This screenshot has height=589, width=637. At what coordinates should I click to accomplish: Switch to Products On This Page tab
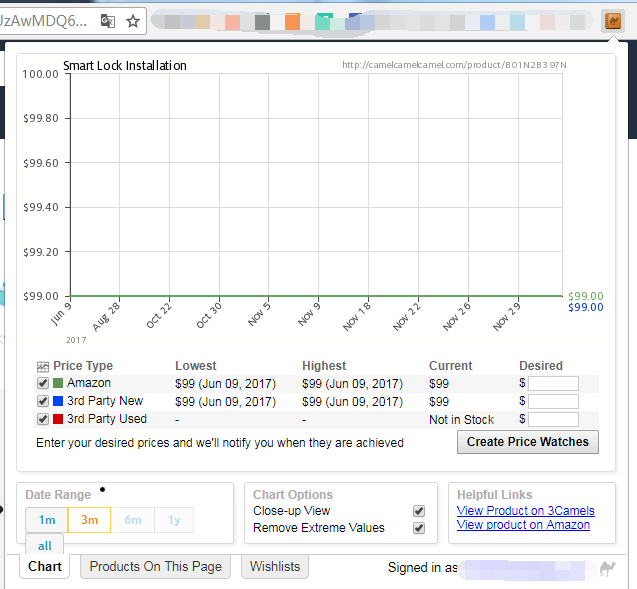[155, 567]
